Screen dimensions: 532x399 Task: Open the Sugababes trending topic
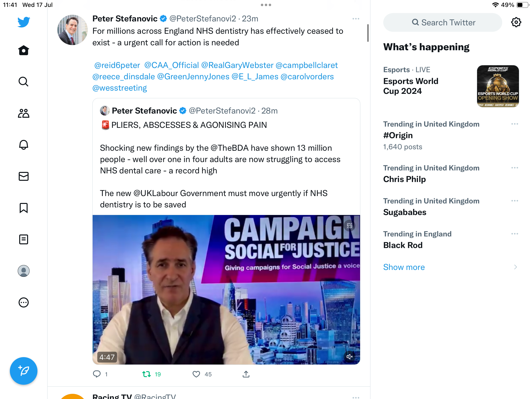coord(405,212)
